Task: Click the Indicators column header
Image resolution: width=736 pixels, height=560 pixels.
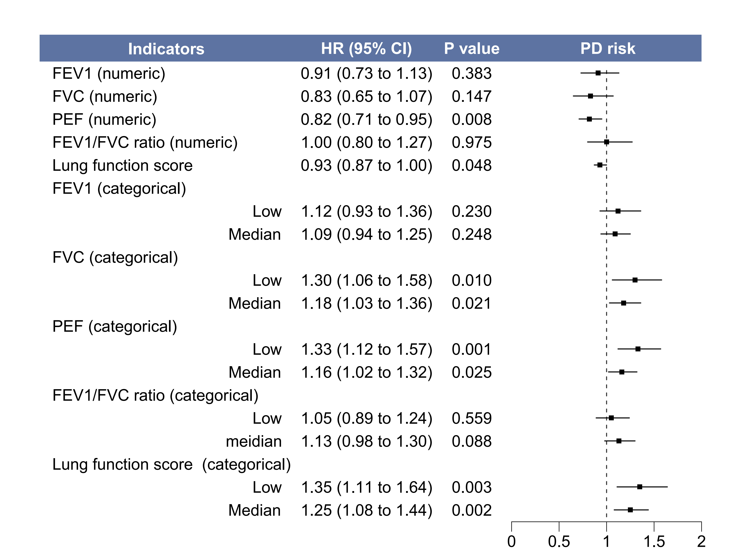Action: coord(166,49)
